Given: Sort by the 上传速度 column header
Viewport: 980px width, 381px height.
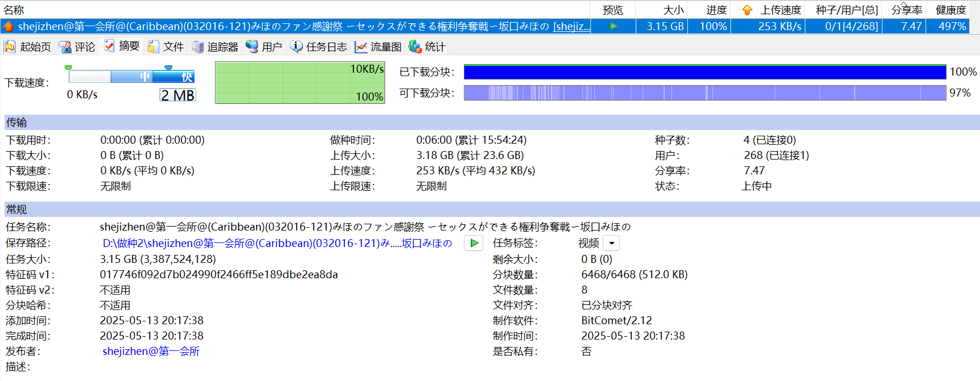Looking at the screenshot, I should (780, 10).
